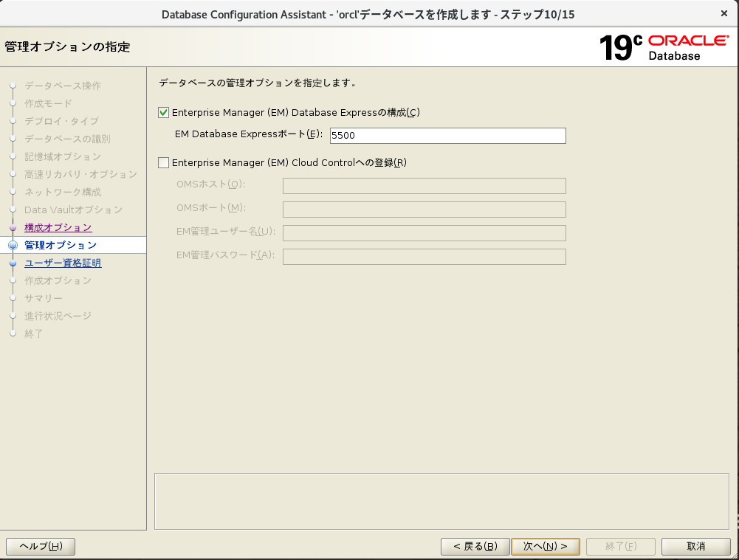The image size is (739, 560).
Task: Click the 戻る(B) back button
Action: pyautogui.click(x=475, y=547)
